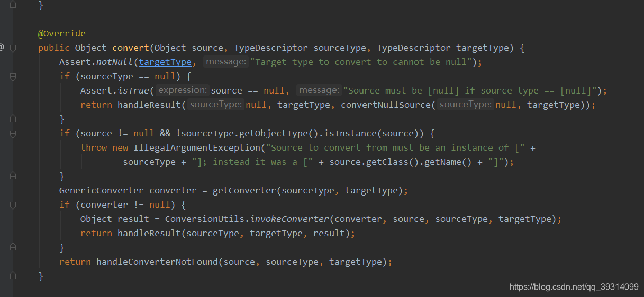
Task: Click 'handleResult' in 'return handleResult(sourceType, targetType, result)'
Action: (x=149, y=233)
